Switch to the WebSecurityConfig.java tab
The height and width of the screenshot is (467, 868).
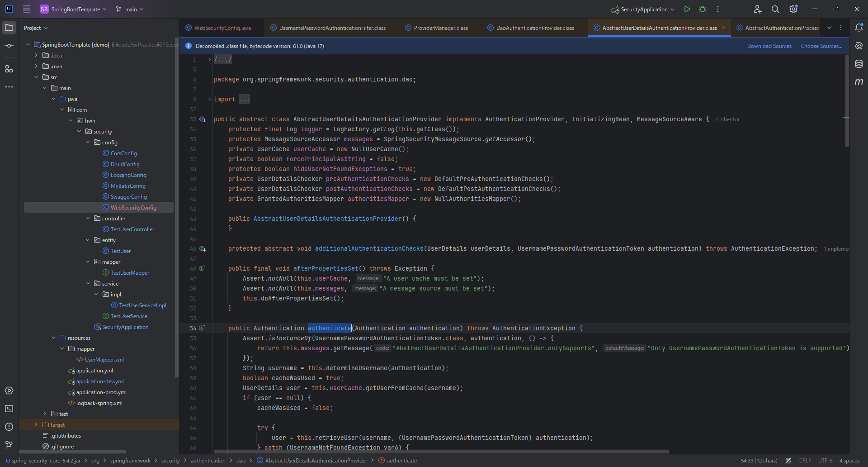tap(222, 28)
